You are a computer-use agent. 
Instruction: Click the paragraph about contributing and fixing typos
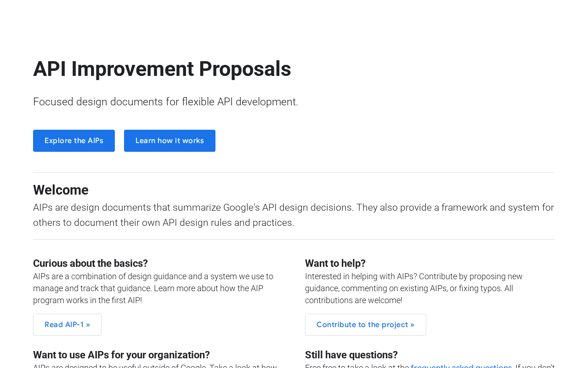(x=413, y=288)
